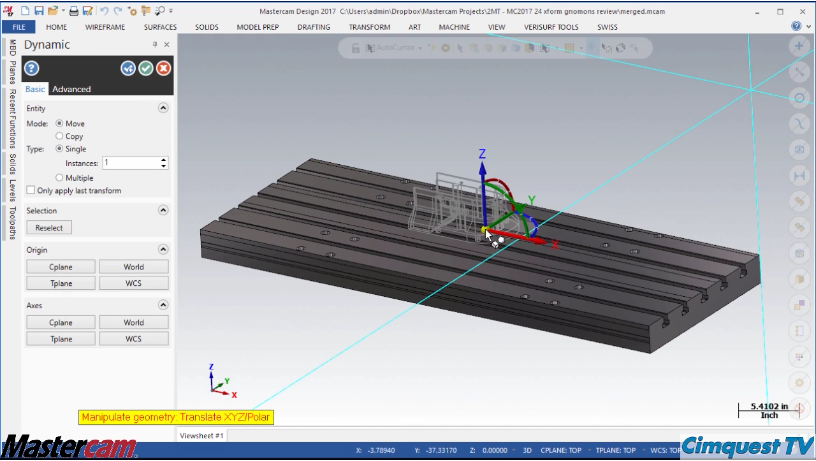816x461 pixels.
Task: Open the Levels side tab
Action: click(12, 190)
